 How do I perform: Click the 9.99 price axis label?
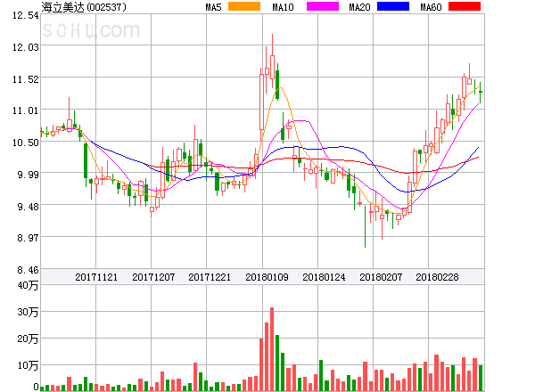[x=28, y=175]
